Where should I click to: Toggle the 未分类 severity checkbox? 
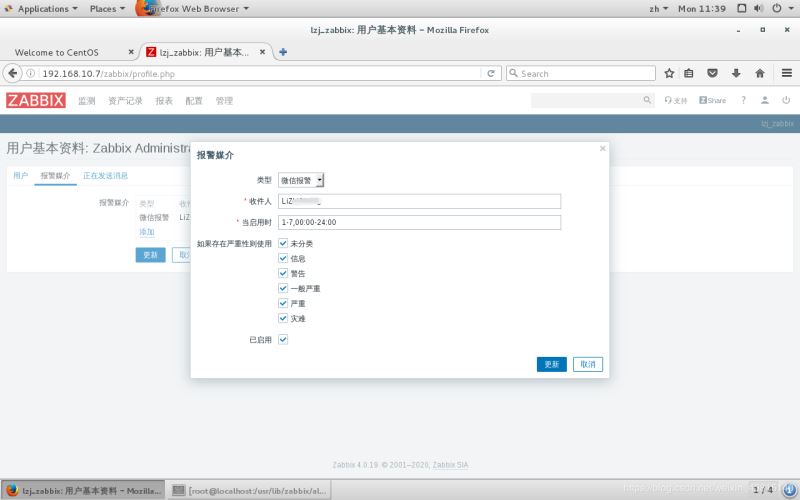pos(283,243)
